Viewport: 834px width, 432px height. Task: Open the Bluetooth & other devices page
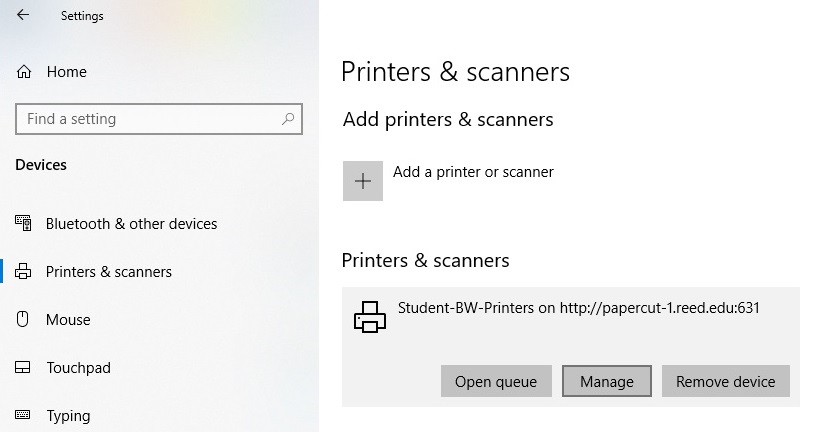tap(131, 224)
